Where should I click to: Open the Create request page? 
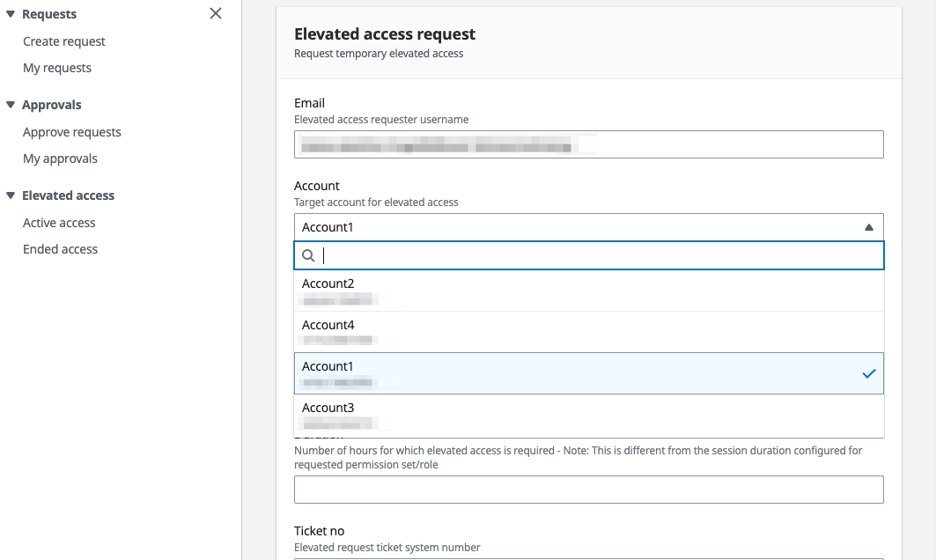[64, 41]
